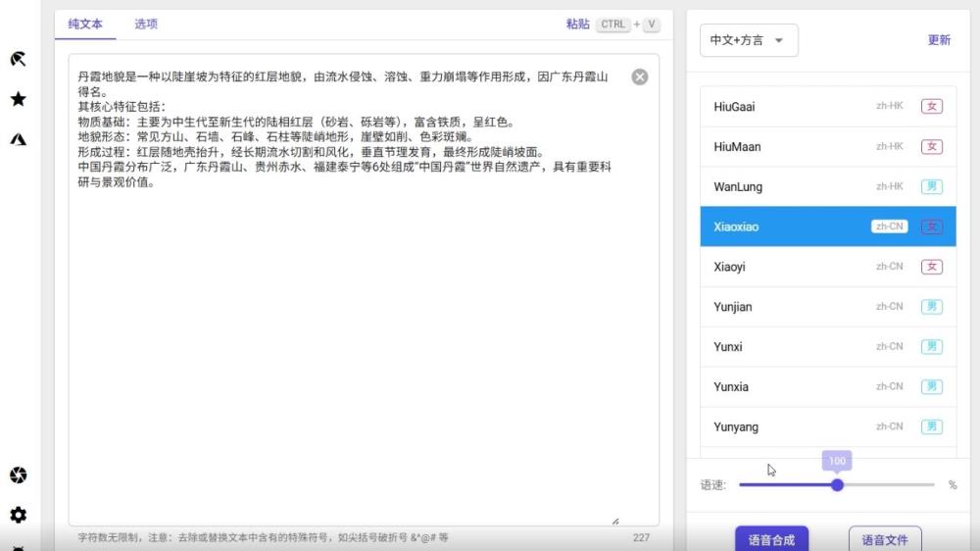Click the umbrella icon in left sidebar
This screenshot has height=551, width=980.
(18, 59)
